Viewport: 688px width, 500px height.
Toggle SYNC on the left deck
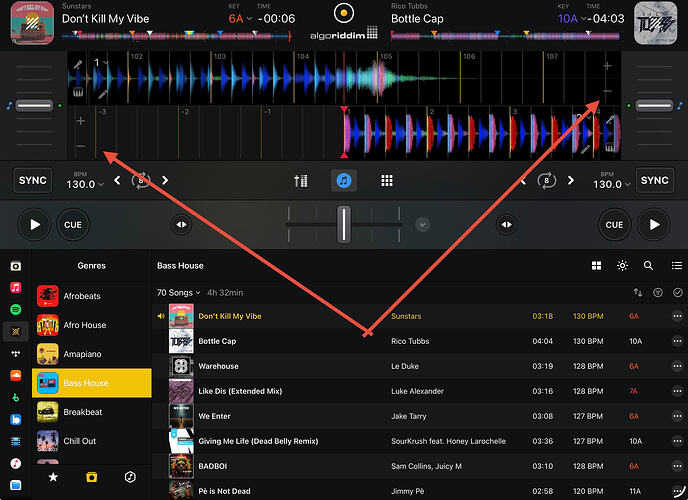[33, 181]
